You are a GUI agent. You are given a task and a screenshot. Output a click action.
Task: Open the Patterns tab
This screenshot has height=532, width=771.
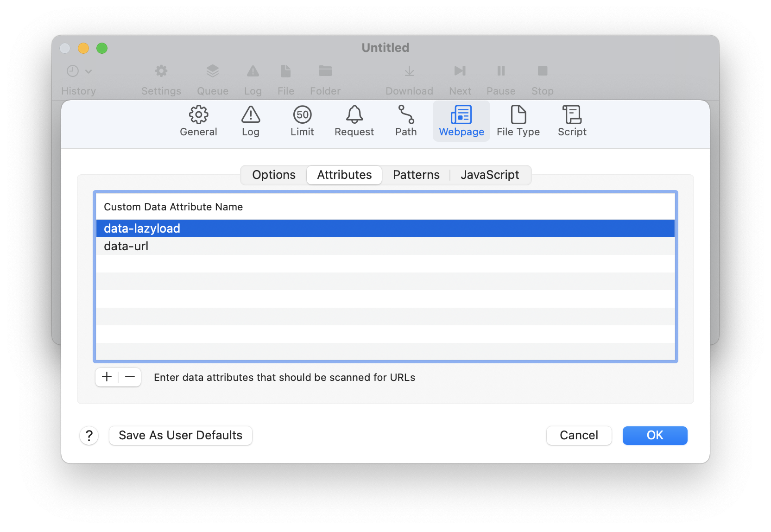click(416, 175)
